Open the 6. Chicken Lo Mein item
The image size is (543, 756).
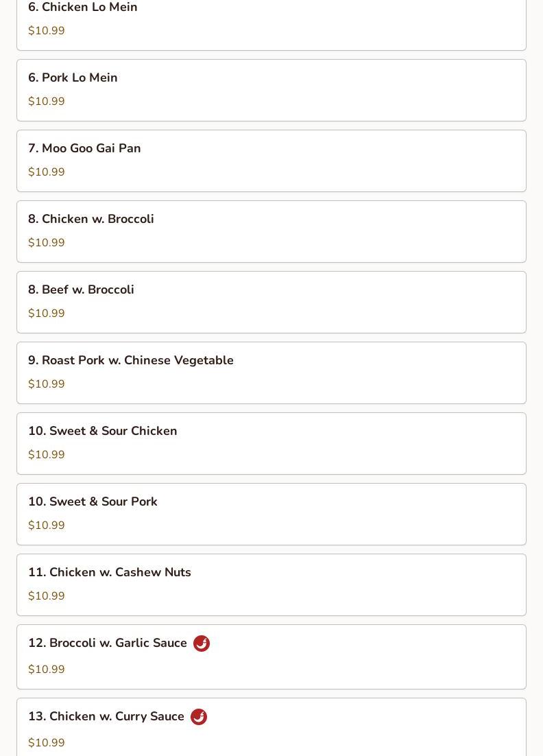[x=271, y=25]
